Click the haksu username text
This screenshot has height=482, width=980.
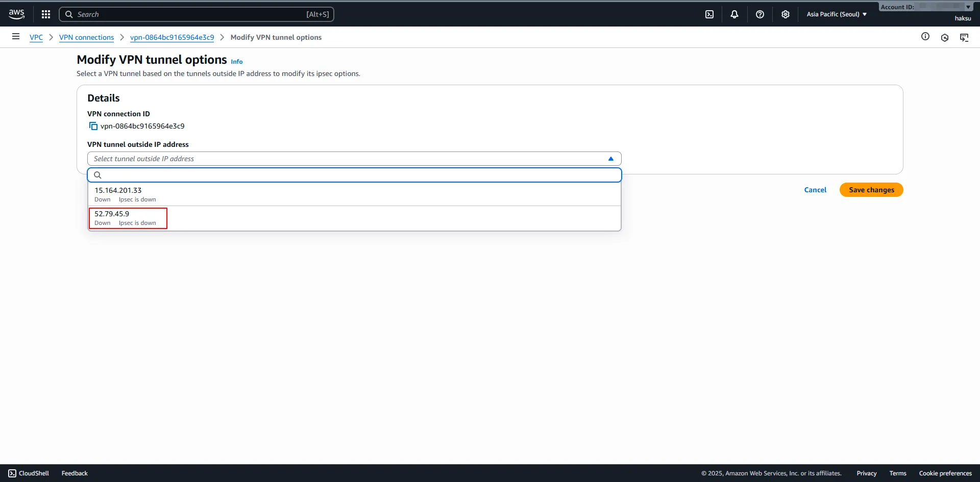click(x=963, y=18)
